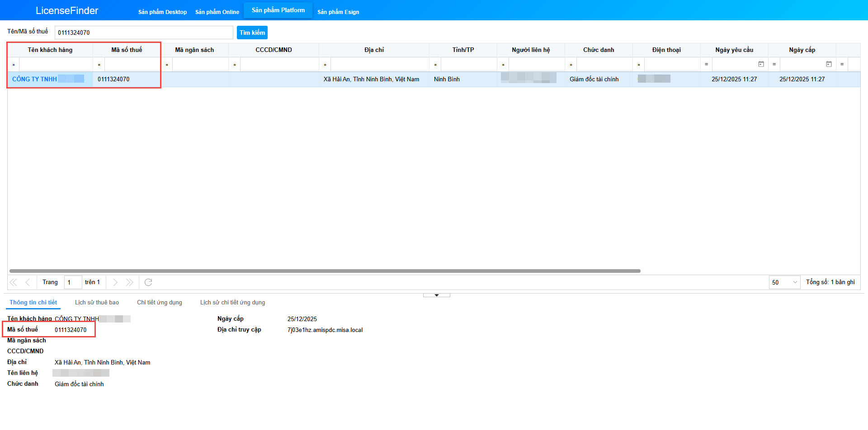The image size is (868, 430).
Task: Collapse the detail panel with arrow handle
Action: (436, 295)
